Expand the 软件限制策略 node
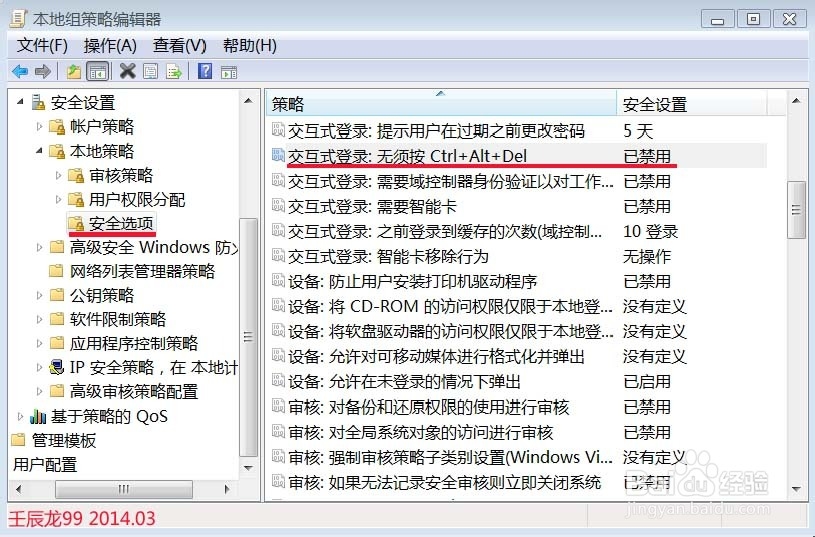This screenshot has height=537, width=815. (40, 319)
